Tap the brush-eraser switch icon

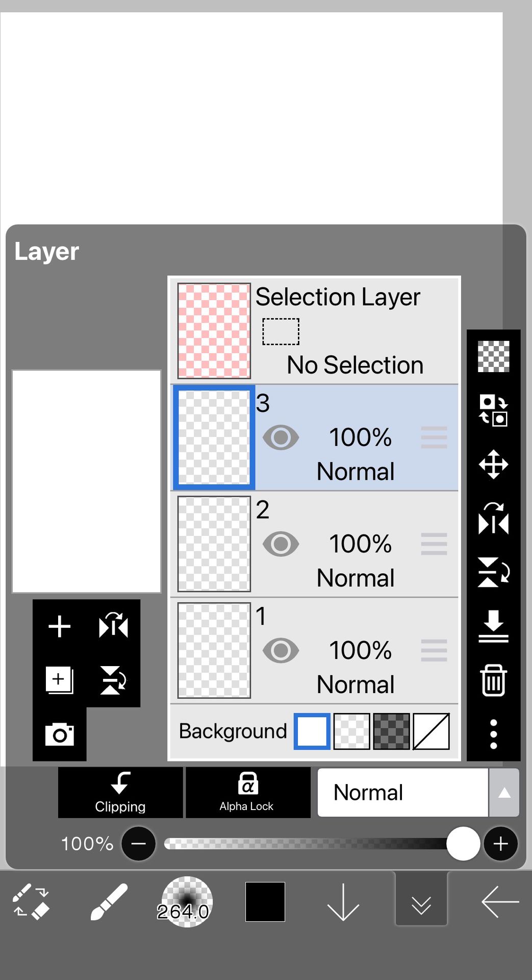tap(31, 902)
